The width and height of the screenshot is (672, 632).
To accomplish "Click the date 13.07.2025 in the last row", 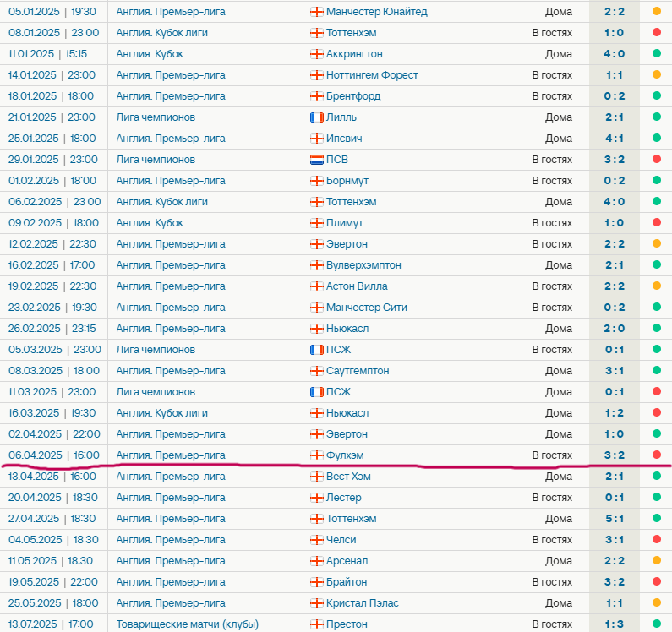I will (x=35, y=624).
